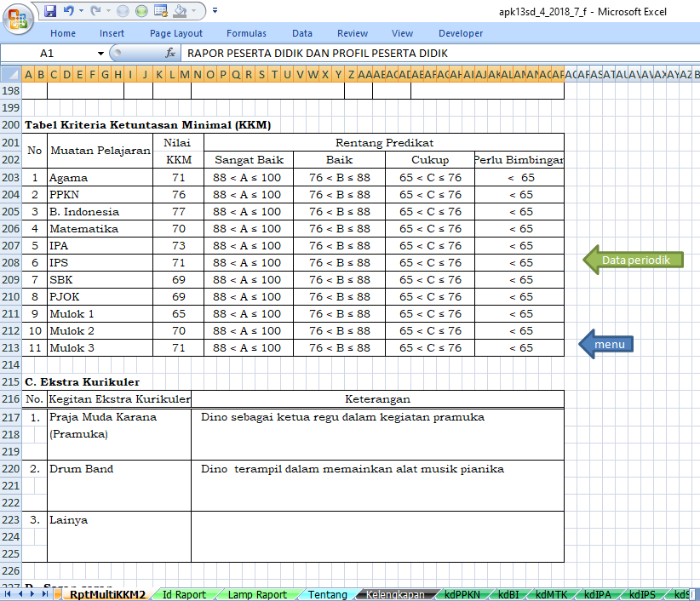This screenshot has height=601, width=700.
Task: Open the Review ribbon tab
Action: point(353,33)
